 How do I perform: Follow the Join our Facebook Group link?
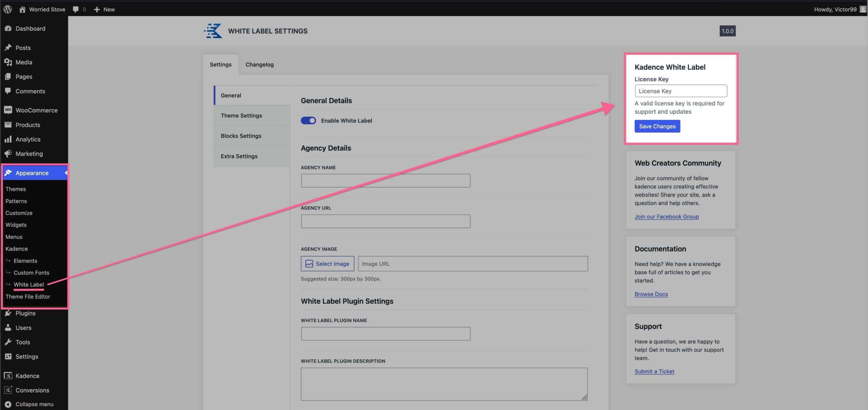[667, 217]
